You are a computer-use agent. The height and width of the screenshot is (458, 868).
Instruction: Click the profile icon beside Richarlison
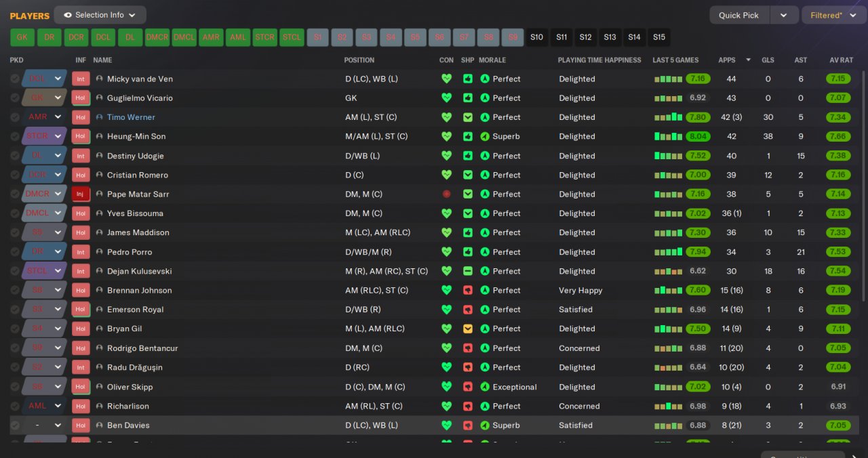[x=99, y=406]
